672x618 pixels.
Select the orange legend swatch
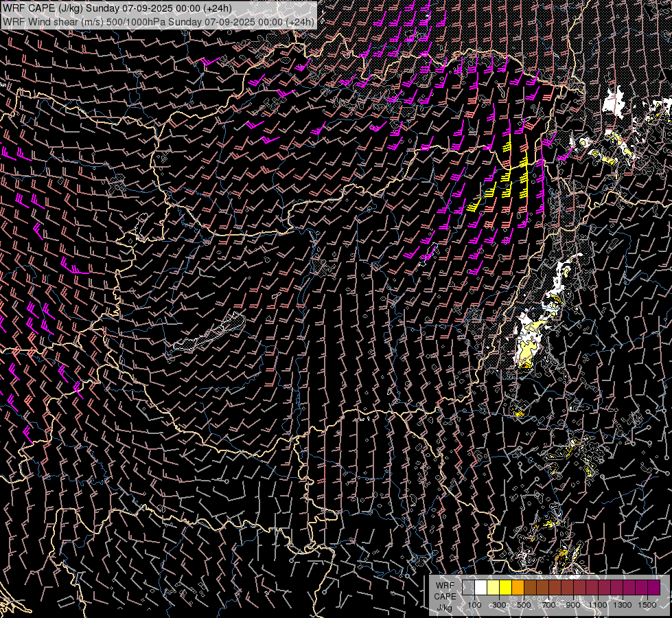[518, 588]
